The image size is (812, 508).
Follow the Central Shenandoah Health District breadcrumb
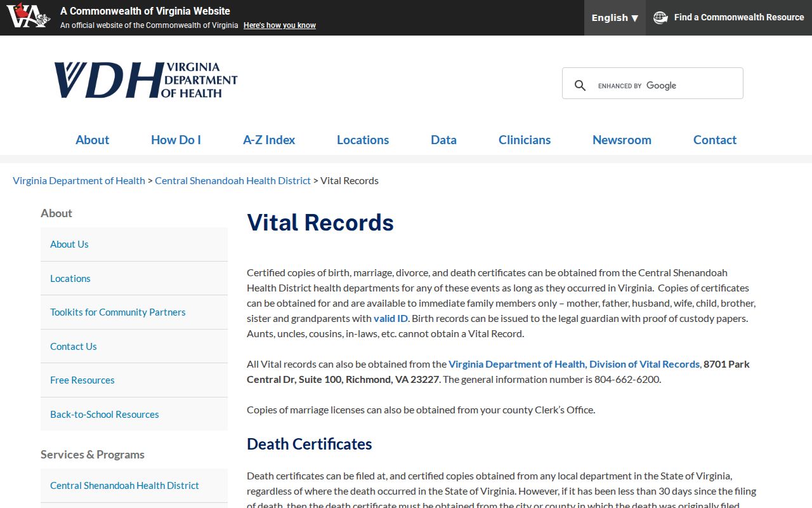point(233,180)
